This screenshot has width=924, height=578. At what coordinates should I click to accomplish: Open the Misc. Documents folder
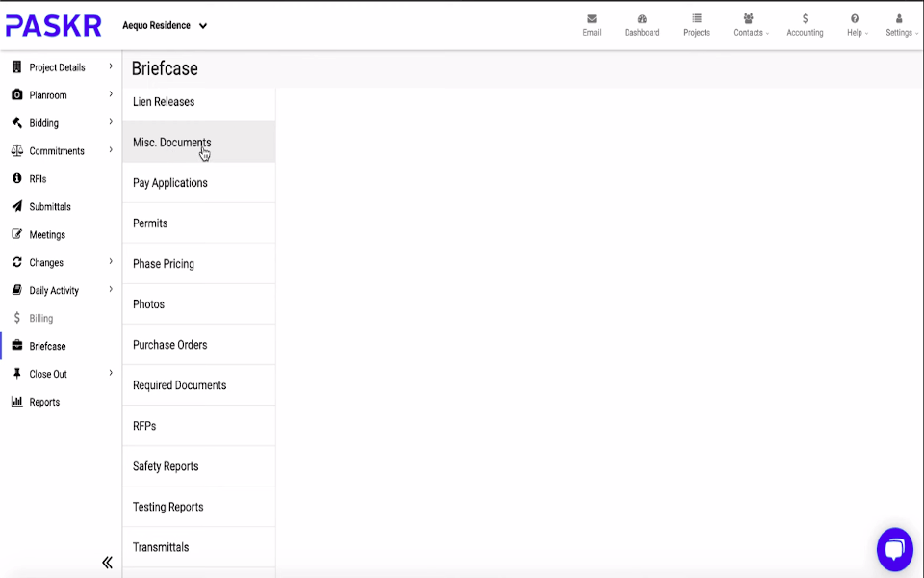198,143
